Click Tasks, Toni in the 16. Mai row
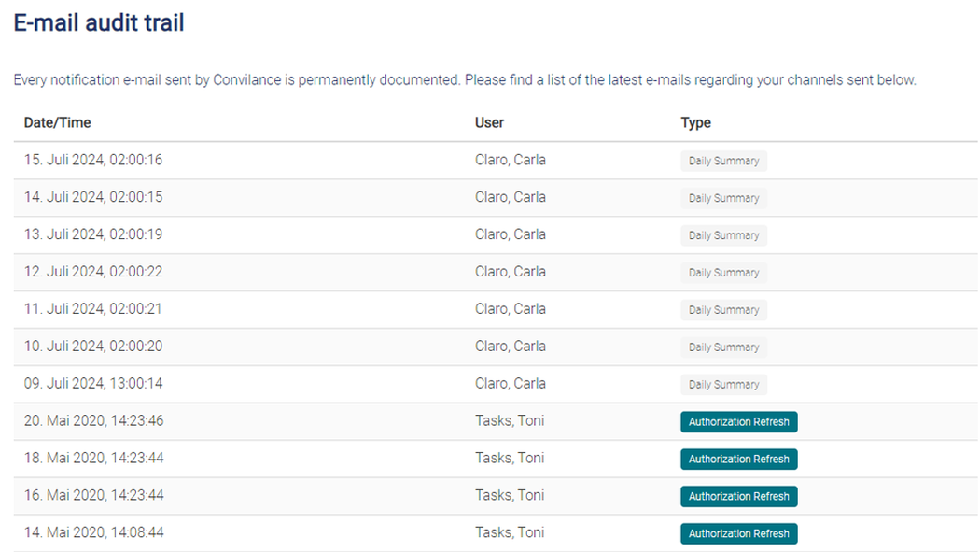The width and height of the screenshot is (980, 552). click(510, 495)
